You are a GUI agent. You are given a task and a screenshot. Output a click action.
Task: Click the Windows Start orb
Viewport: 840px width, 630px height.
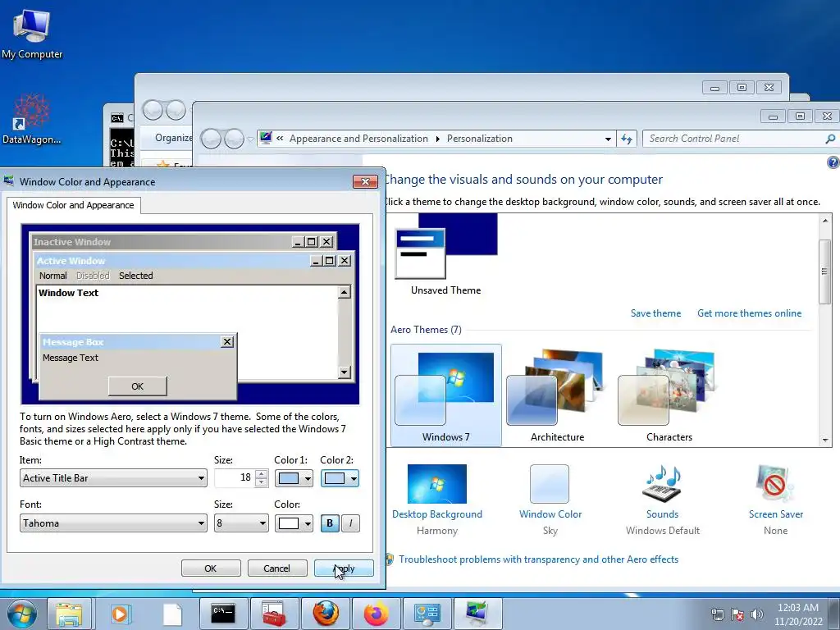(22, 614)
